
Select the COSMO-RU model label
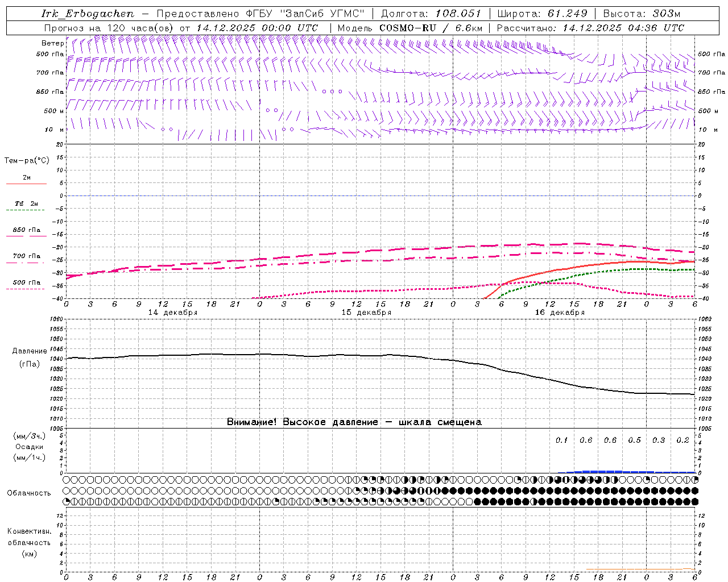point(409,28)
